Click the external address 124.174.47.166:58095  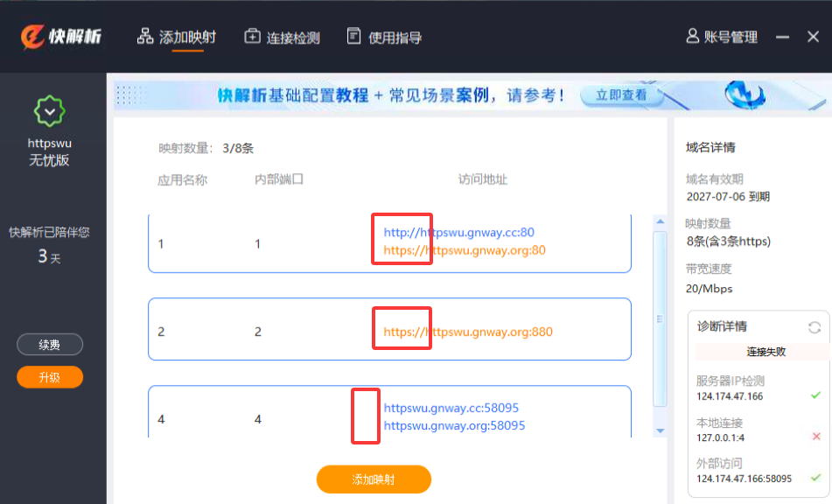(744, 479)
